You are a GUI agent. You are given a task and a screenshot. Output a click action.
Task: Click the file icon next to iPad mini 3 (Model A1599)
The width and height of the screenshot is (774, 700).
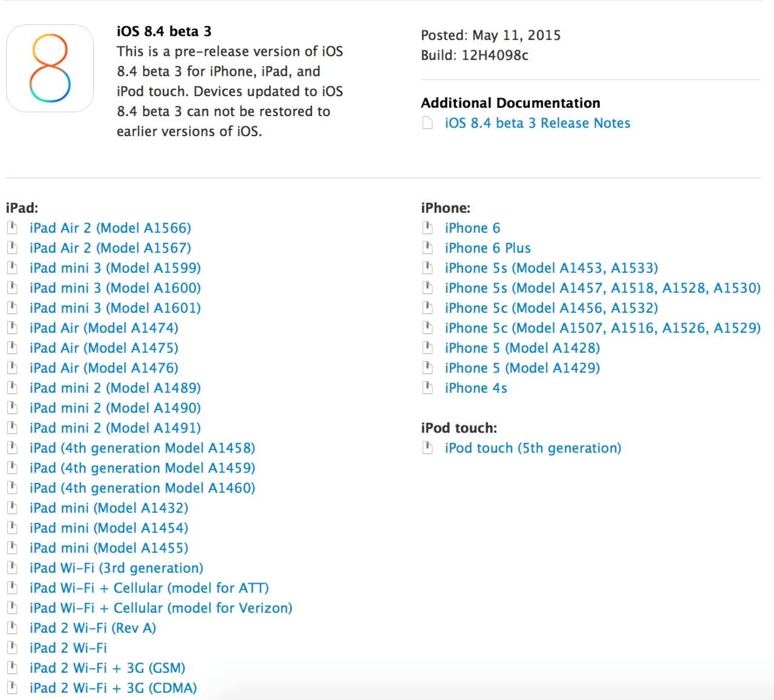point(12,267)
